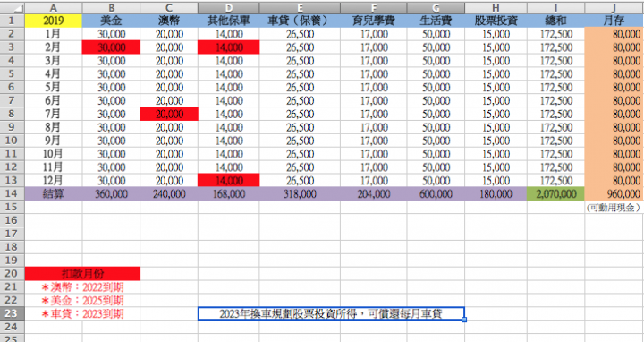This screenshot has height=342, width=644.
Task: Select the 240,000 total cell
Action: coord(169,194)
